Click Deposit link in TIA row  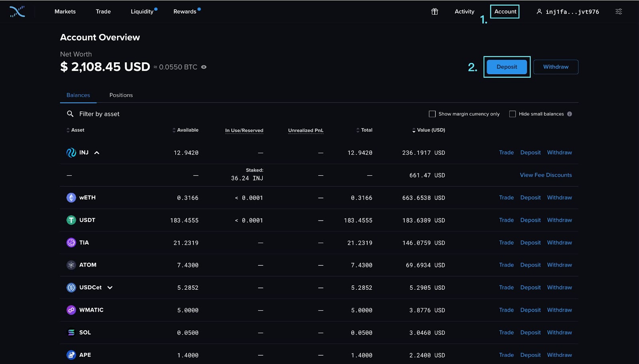530,243
